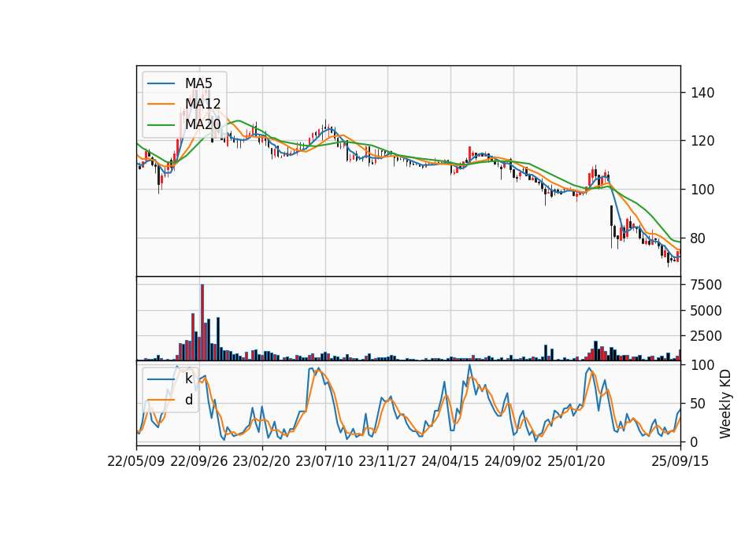Screen dimensions: 756x543
Task: Click the 23/07/10 date label
Action: pyautogui.click(x=324, y=461)
